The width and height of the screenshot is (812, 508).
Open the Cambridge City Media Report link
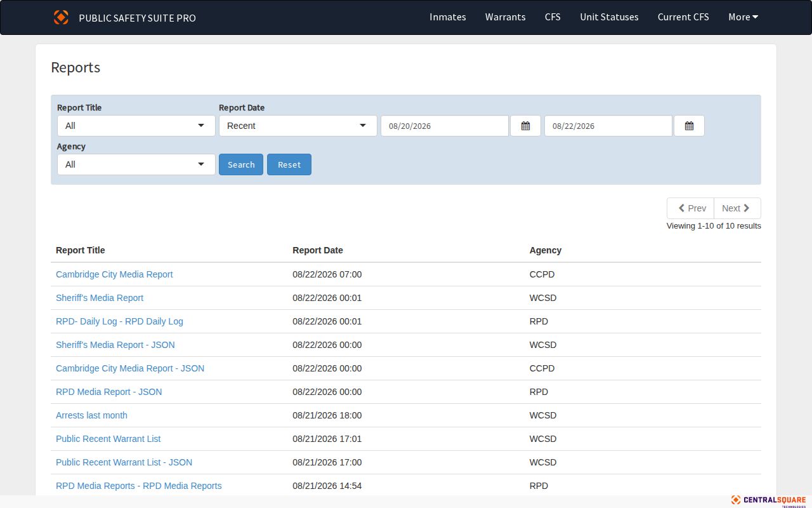(114, 274)
